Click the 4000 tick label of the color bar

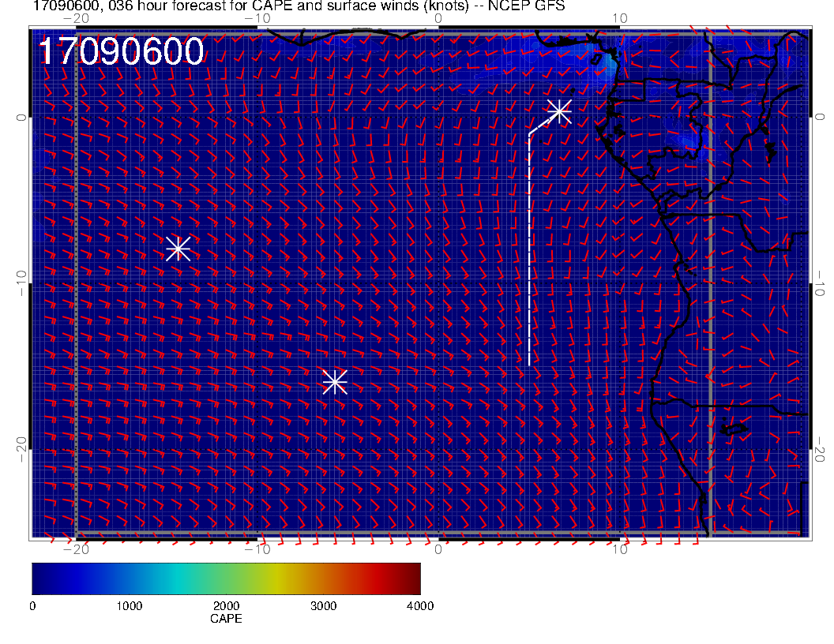[420, 606]
